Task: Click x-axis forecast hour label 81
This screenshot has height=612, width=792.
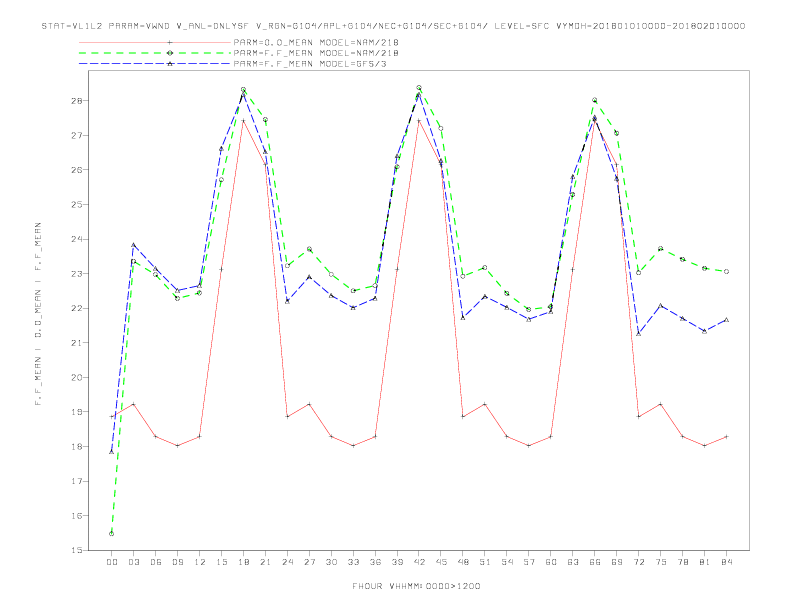Action: pos(705,562)
